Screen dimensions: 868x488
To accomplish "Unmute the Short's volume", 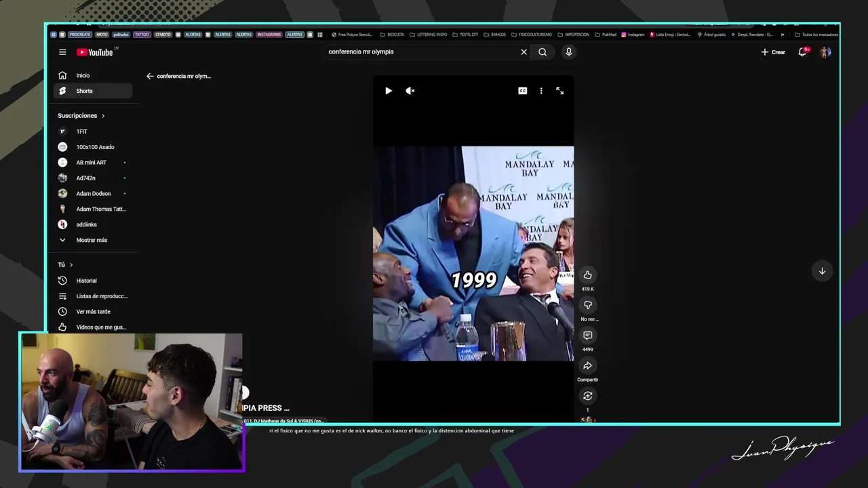I will [x=410, y=91].
